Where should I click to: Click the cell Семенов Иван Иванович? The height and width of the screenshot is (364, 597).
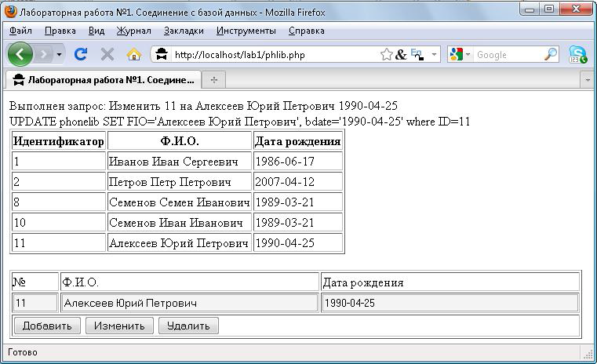click(x=180, y=222)
